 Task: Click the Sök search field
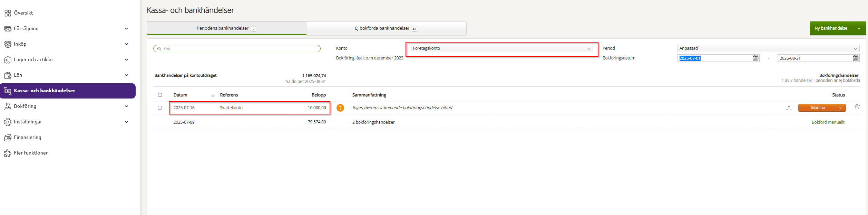237,49
